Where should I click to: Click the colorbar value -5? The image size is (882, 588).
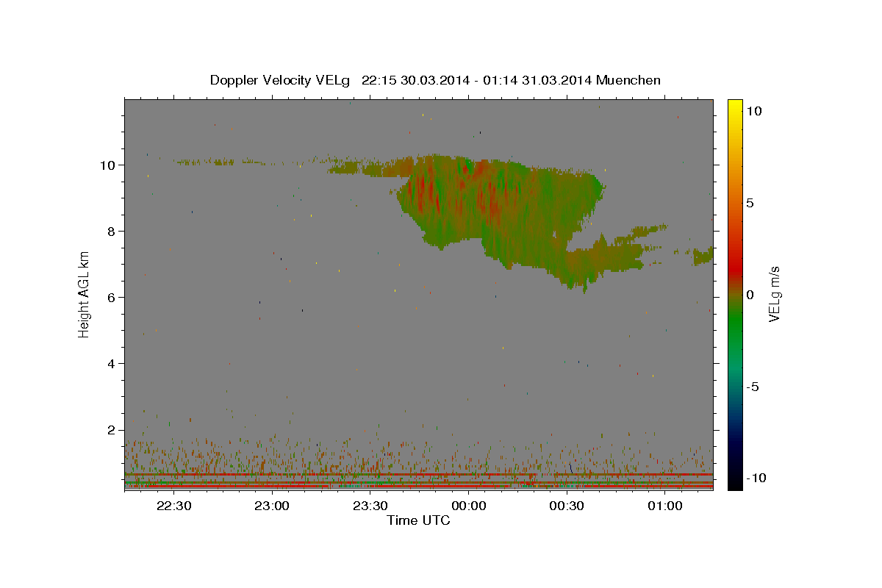tap(753, 387)
